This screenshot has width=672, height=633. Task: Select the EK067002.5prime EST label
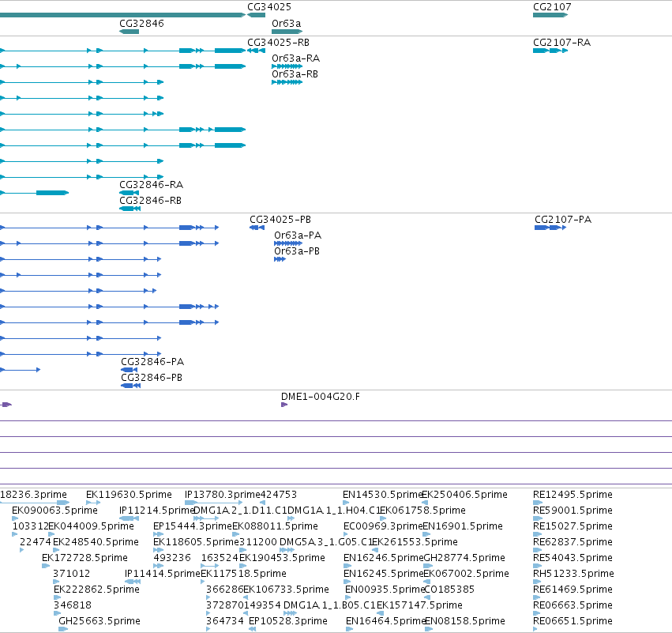466,575
